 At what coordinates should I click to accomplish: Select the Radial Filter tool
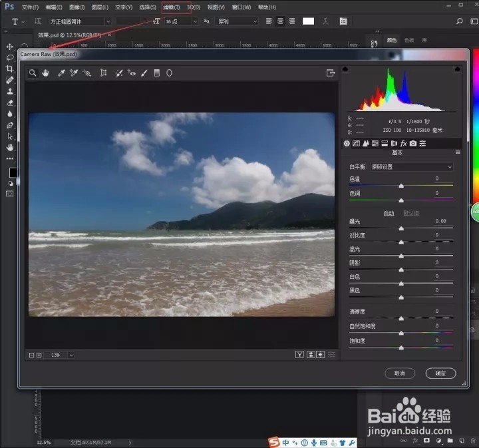[169, 73]
